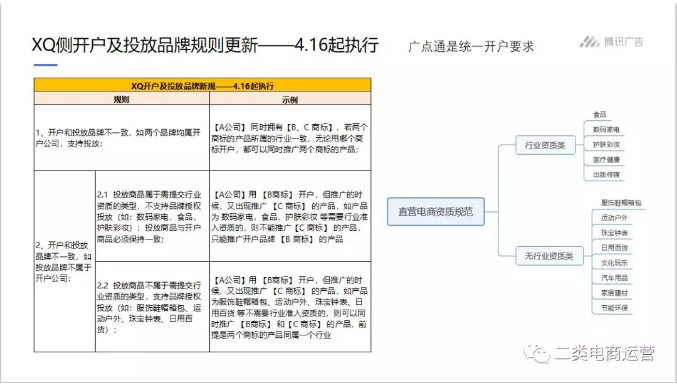Click the slide title about XQ开户 rules
Image resolution: width=677 pixels, height=384 pixels.
pyautogui.click(x=206, y=45)
